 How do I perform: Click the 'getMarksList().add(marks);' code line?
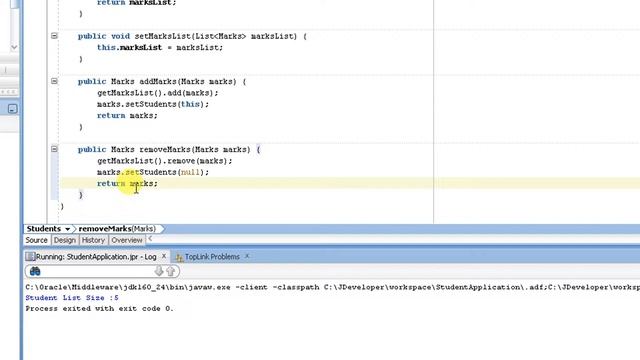158,93
